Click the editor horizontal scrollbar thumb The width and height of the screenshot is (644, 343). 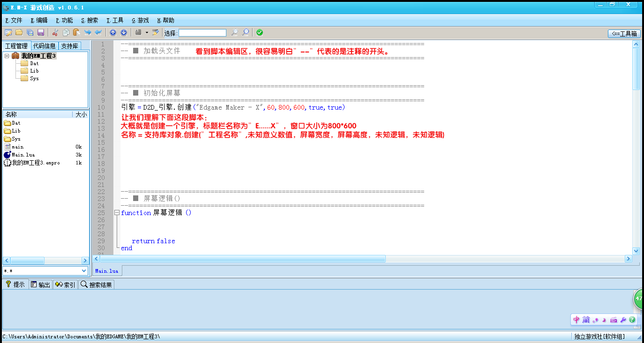point(243,259)
